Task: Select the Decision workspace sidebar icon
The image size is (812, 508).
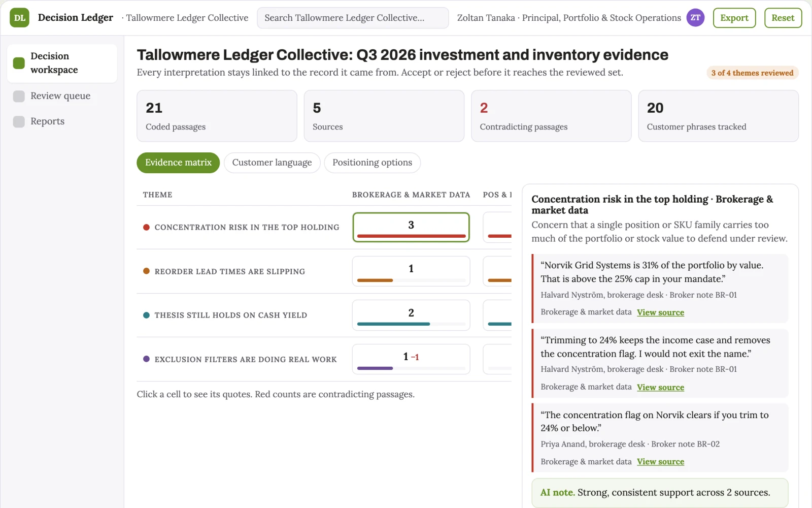Action: pyautogui.click(x=19, y=63)
